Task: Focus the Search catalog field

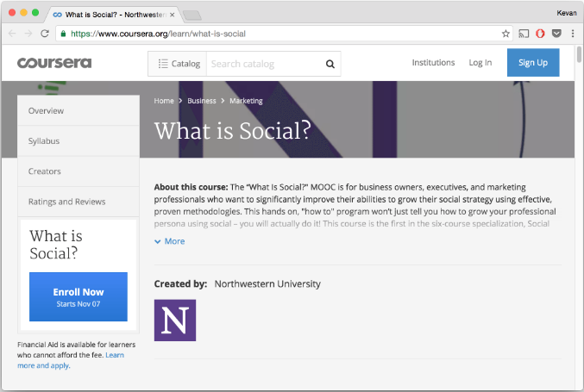Action: (265, 64)
